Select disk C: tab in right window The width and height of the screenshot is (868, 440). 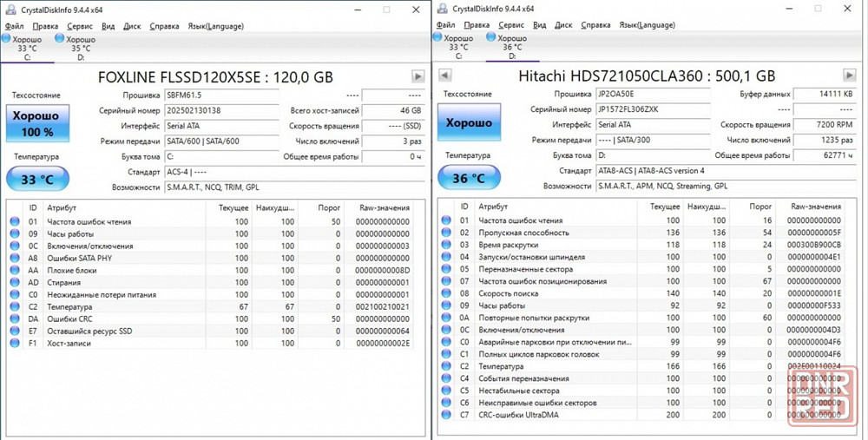coord(457,47)
